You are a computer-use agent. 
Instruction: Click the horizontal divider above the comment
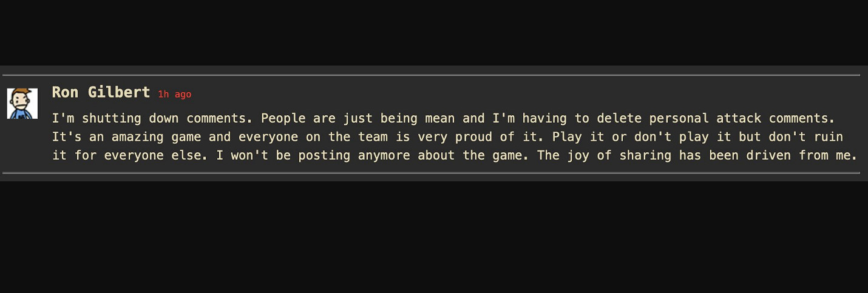(431, 75)
